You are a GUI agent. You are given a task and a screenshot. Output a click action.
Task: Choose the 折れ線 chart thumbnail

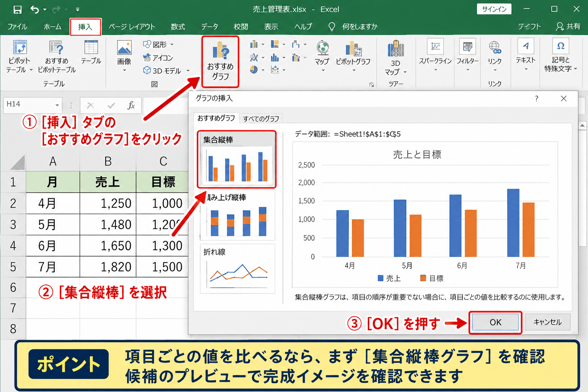(x=237, y=269)
